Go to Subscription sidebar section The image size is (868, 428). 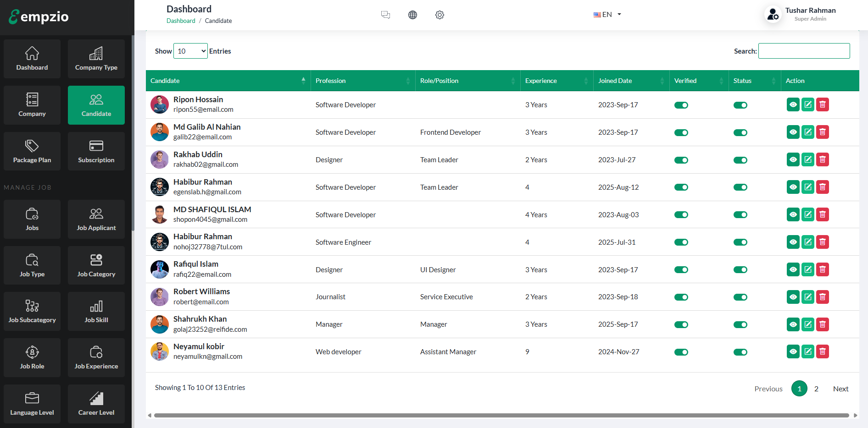click(96, 151)
